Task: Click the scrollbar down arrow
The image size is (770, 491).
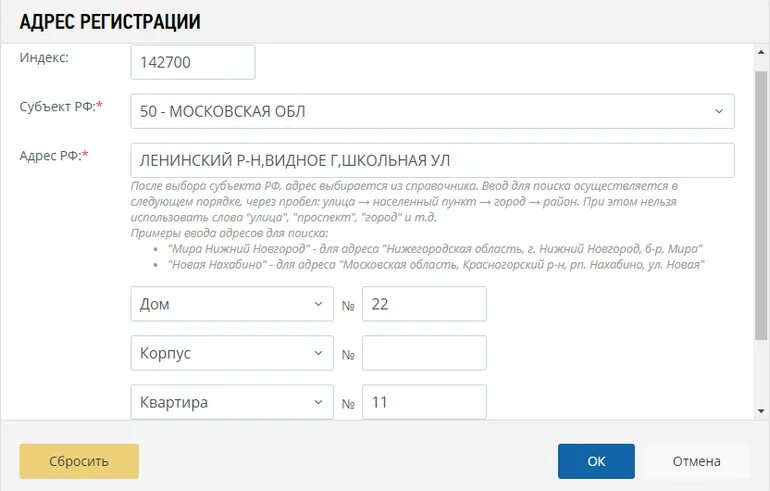Action: 761,411
